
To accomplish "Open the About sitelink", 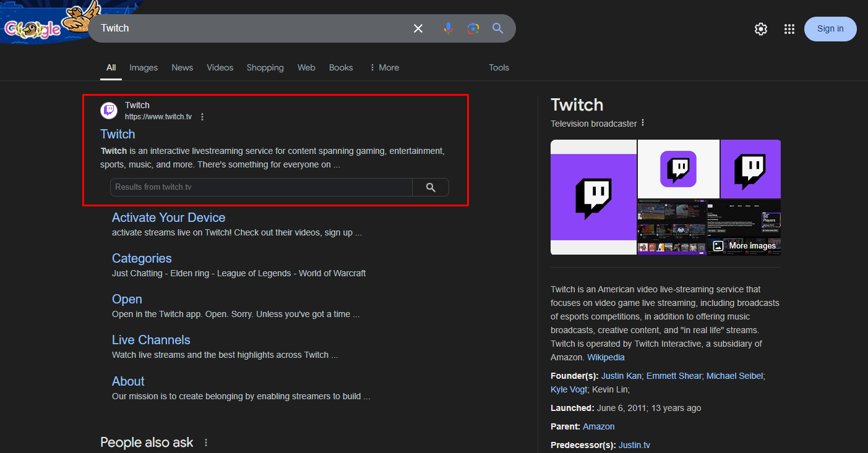I will click(128, 381).
